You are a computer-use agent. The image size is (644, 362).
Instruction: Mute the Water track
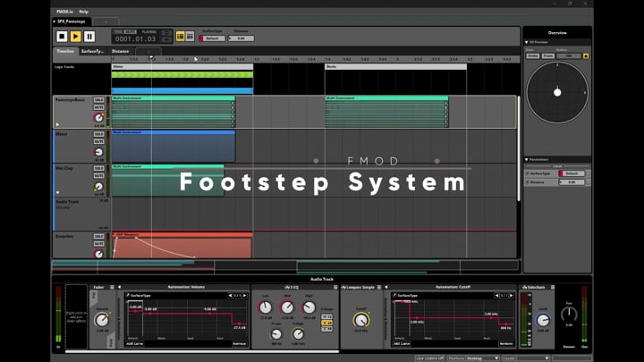[98, 141]
